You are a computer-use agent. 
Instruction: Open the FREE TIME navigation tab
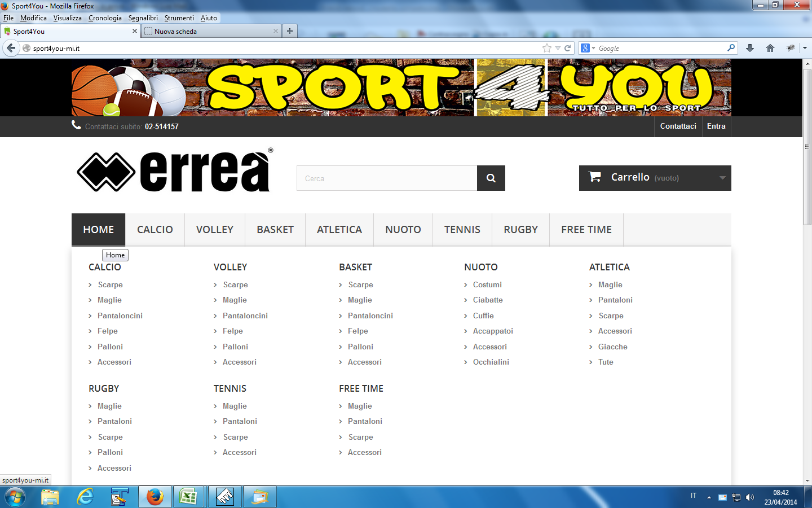coord(586,230)
